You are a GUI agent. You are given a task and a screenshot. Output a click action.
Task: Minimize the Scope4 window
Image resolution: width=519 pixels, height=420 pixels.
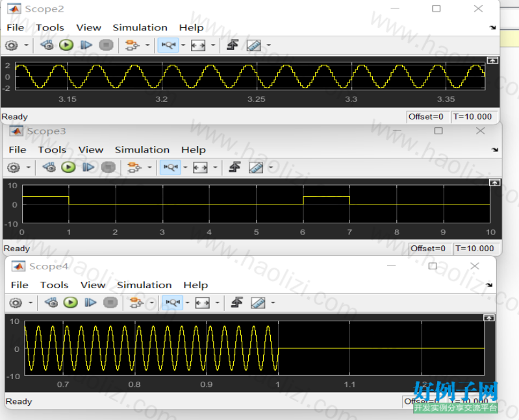coord(391,266)
